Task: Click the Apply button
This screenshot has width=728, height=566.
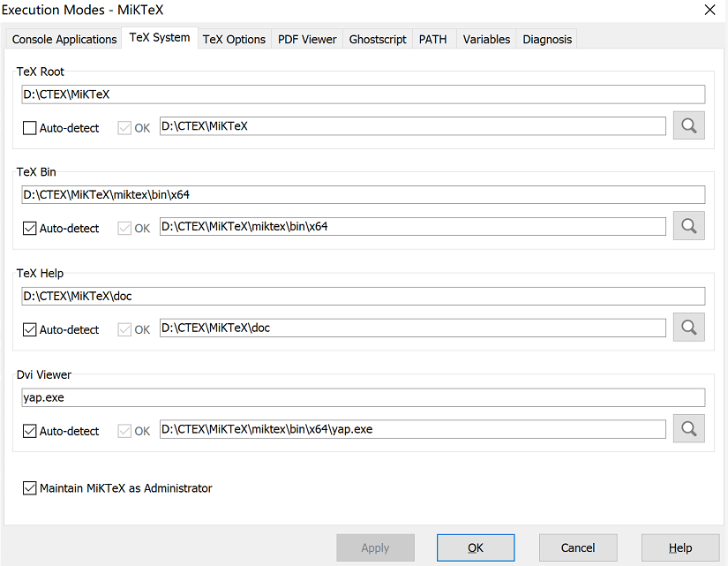Action: point(375,547)
